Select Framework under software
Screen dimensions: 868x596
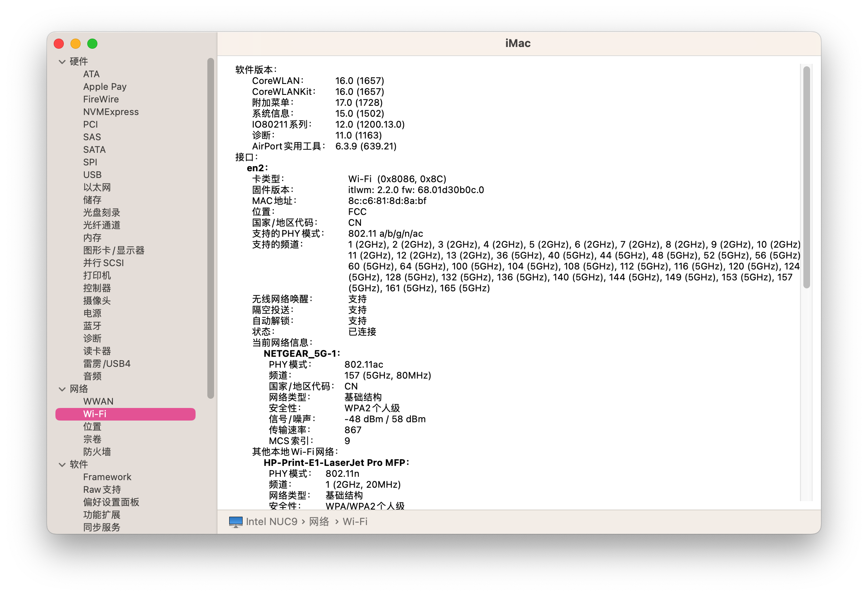pos(107,477)
